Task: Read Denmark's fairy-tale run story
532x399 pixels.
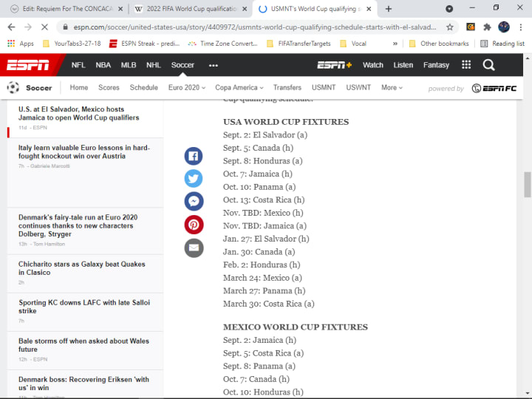Action: (78, 225)
